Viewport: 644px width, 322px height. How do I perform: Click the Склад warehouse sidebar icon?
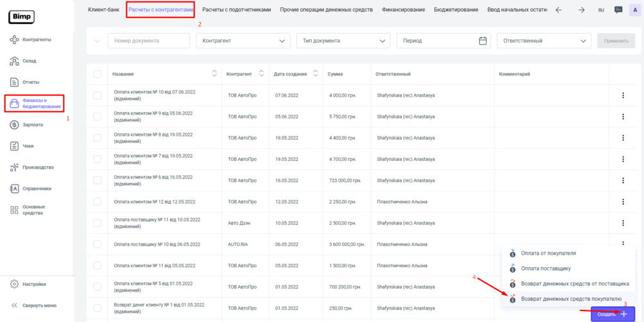point(15,61)
